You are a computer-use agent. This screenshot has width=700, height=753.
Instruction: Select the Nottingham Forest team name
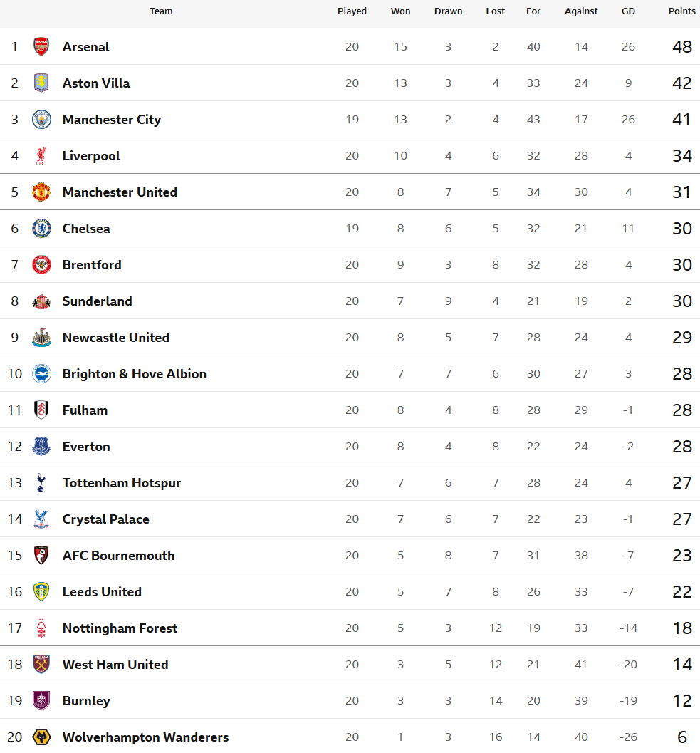point(120,628)
